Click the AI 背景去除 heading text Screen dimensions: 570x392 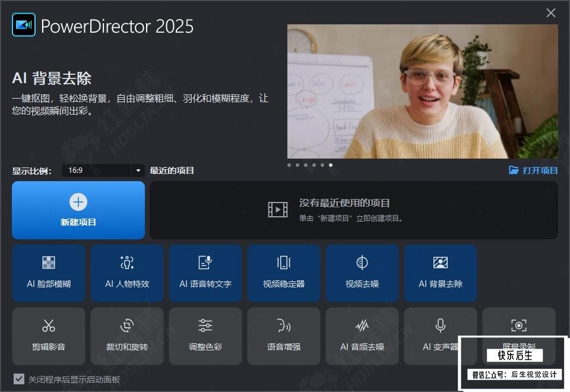point(52,78)
